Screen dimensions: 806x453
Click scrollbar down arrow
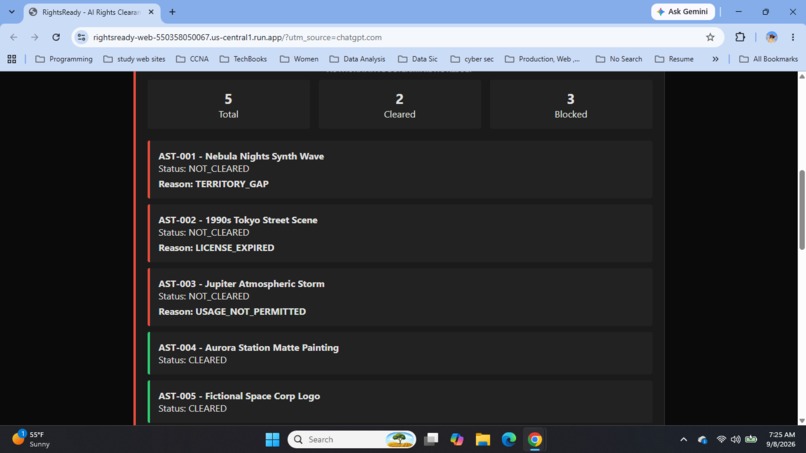[x=801, y=421]
